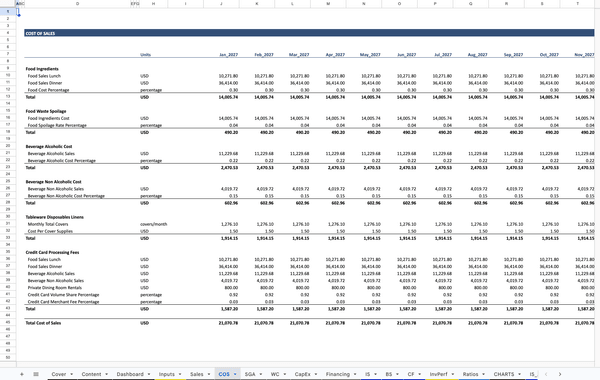Go to the CF sheet tab
Screen dimensions: 600x380
411,374
